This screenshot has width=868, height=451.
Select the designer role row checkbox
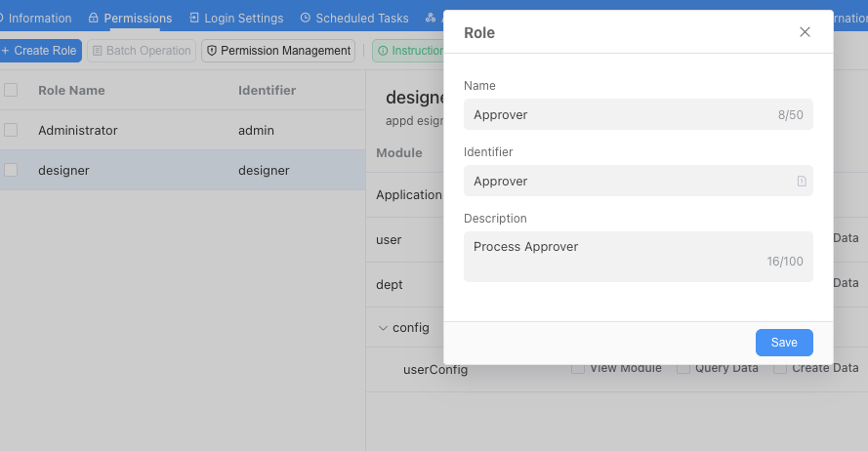(x=11, y=170)
